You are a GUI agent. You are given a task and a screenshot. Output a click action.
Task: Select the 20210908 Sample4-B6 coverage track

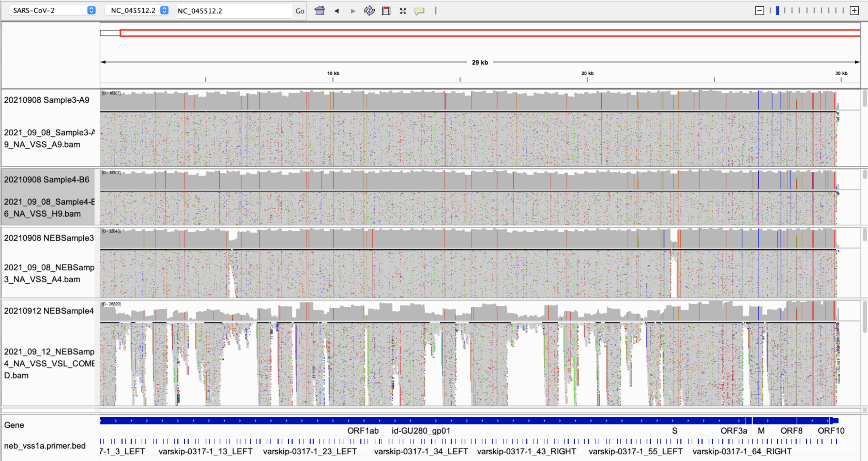47,179
